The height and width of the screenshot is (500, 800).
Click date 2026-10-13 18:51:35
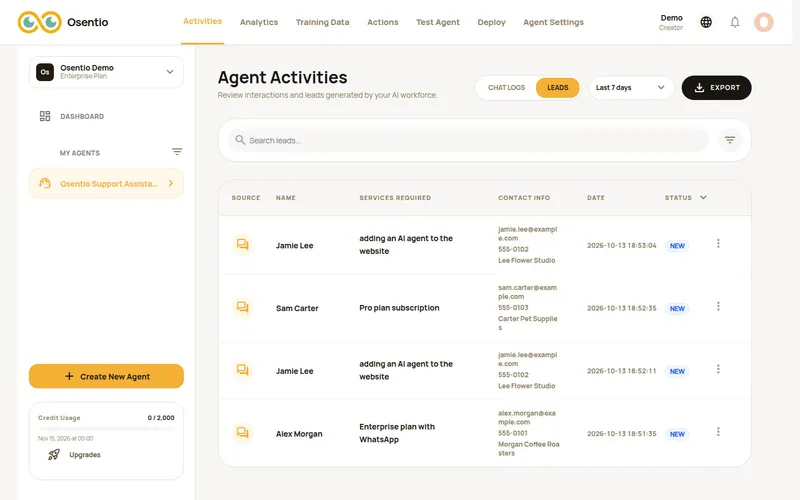tap(621, 434)
